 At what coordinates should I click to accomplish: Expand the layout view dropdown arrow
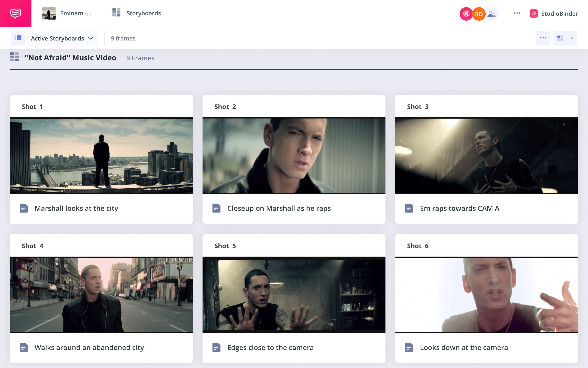[571, 38]
